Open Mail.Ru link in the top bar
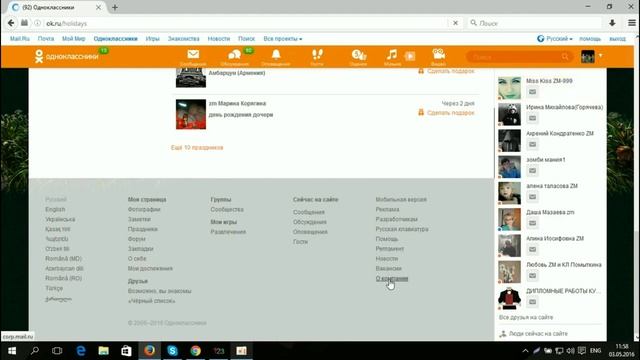The width and height of the screenshot is (640, 360). [20, 39]
